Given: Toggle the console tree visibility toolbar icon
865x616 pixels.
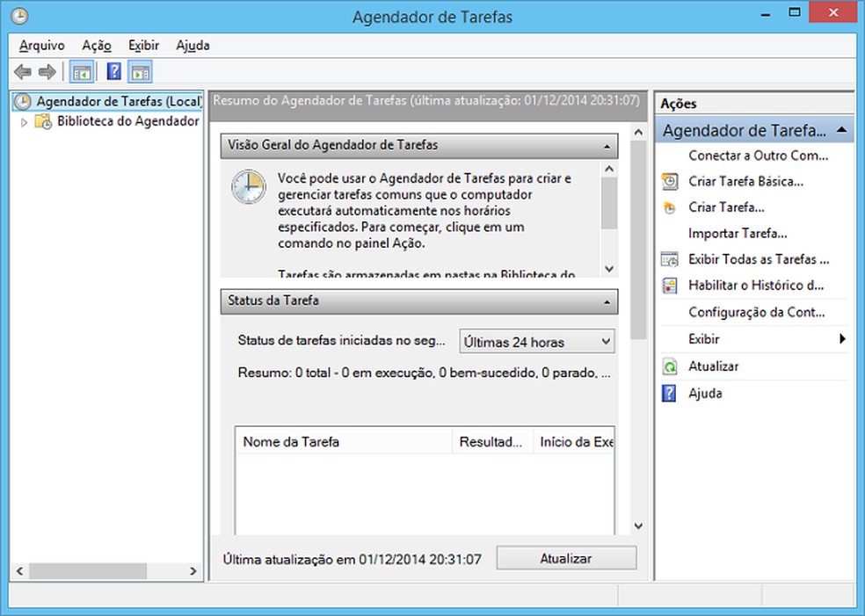Looking at the screenshot, I should tap(81, 71).
